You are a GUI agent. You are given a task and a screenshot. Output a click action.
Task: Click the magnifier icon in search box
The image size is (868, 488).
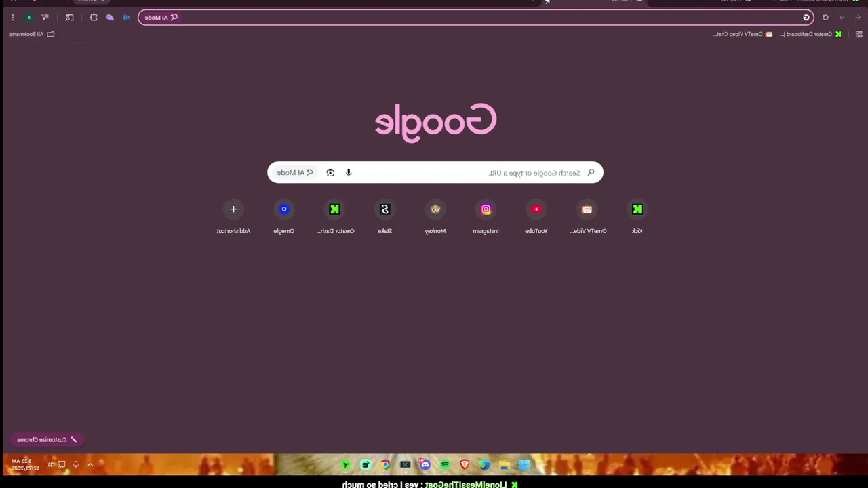click(591, 173)
